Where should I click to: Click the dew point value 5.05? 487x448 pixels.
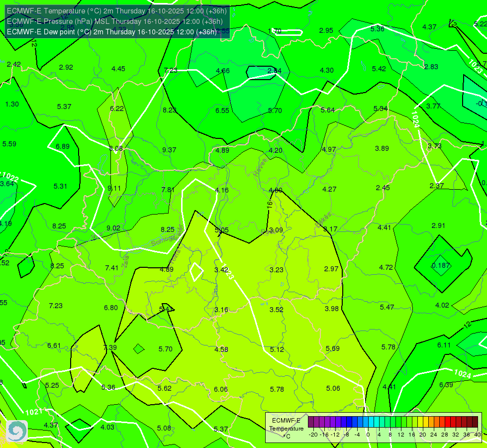tap(222, 230)
